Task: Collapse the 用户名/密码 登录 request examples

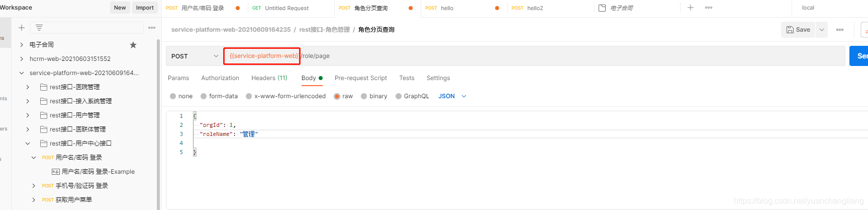Action: (x=34, y=158)
